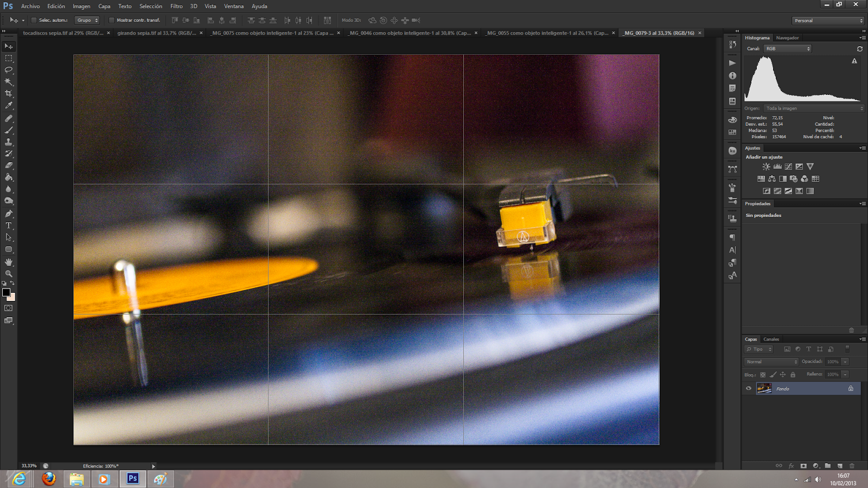Add a Brightness/Contrast adjustment
Image resolution: width=868 pixels, height=488 pixels.
766,166
